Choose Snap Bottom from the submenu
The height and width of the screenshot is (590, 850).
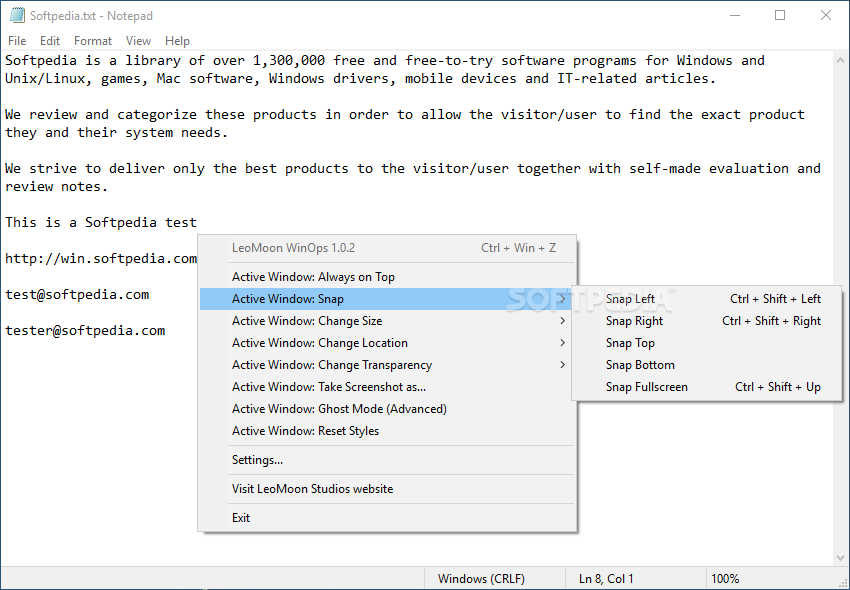707,365
